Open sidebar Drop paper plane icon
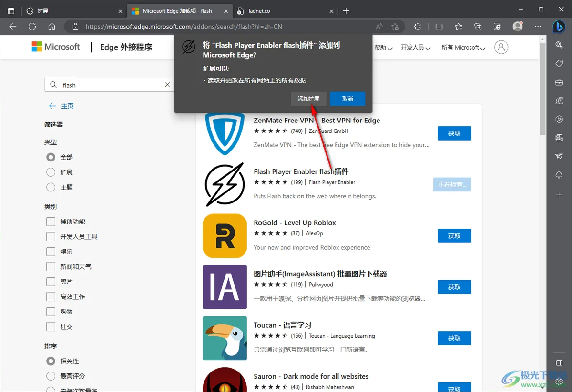Viewport: 572px width, 392px height. pyautogui.click(x=559, y=157)
